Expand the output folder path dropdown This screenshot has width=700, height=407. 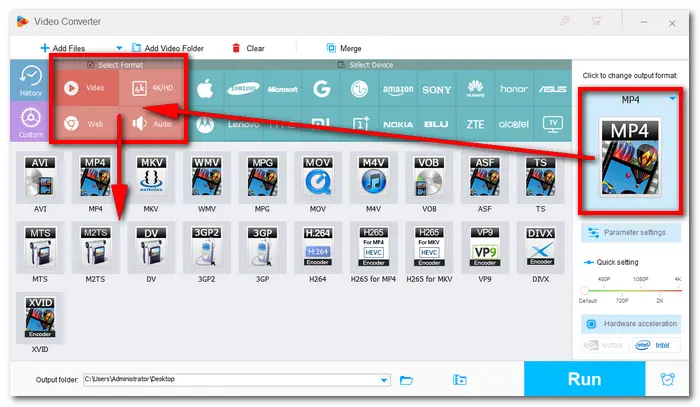(384, 380)
